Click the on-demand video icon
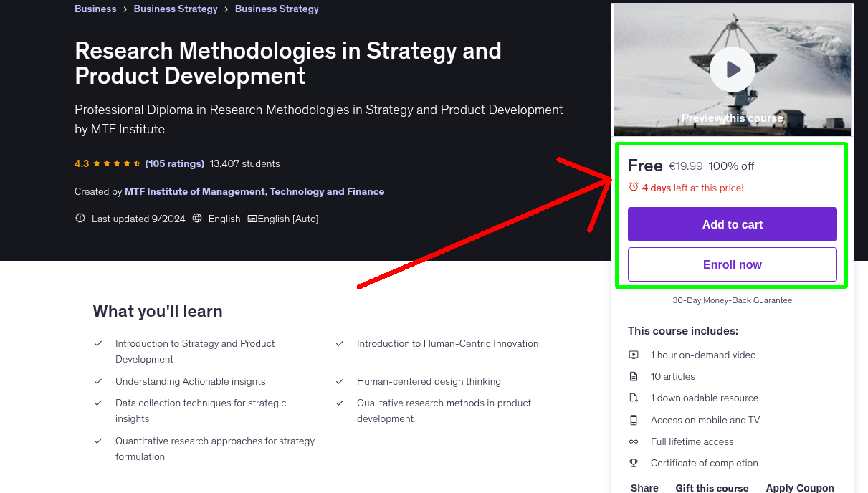The image size is (868, 493). [634, 355]
